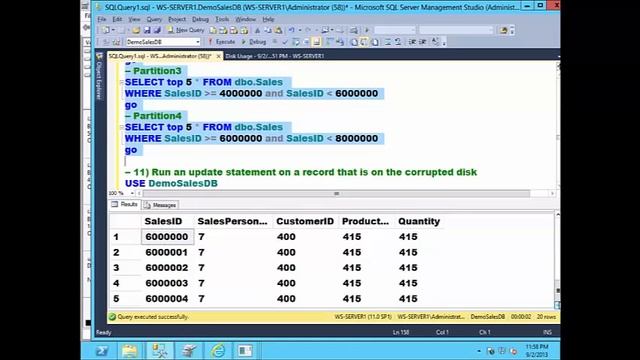Screen dimensions: 640x360
Task: Open the Query menu
Action: [x=154, y=19]
